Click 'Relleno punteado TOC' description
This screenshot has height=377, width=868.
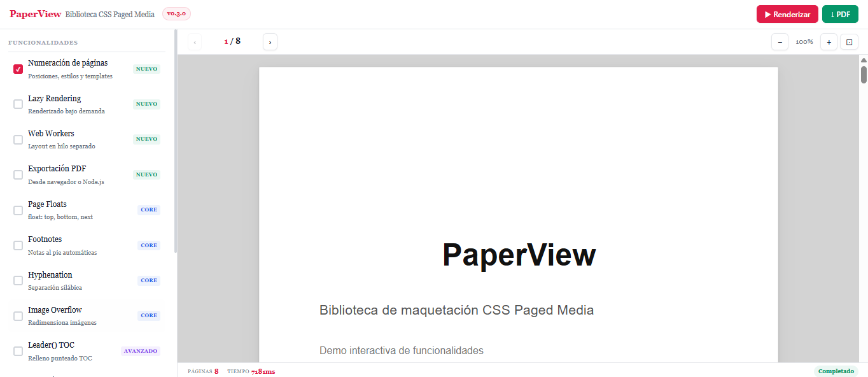[x=60, y=359]
